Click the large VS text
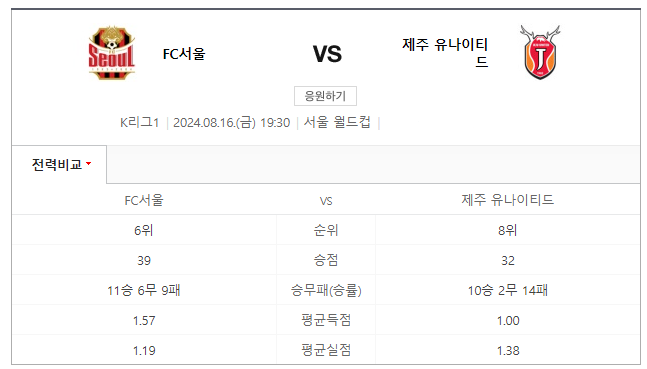Image resolution: width=647 pixels, height=369 pixels. click(x=327, y=54)
